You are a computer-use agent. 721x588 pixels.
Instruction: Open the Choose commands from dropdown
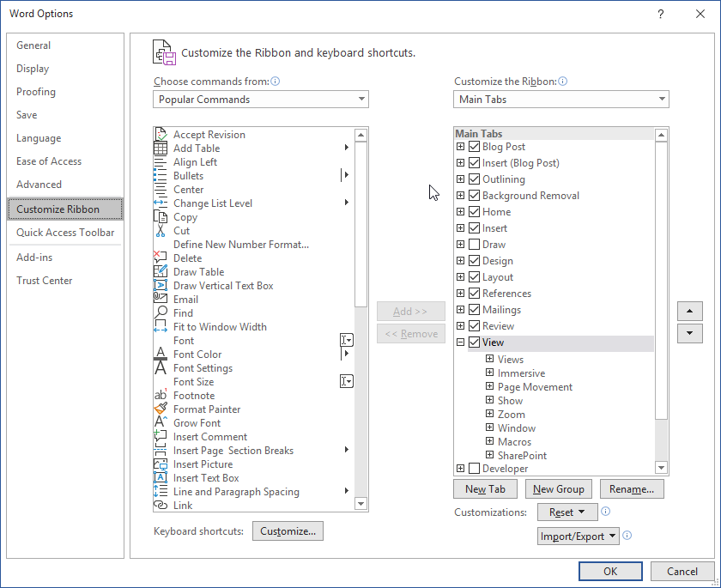point(261,100)
